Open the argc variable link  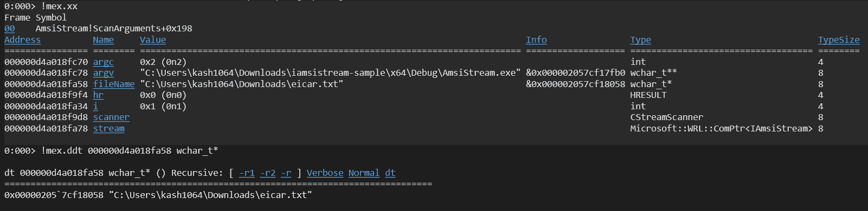click(x=103, y=62)
